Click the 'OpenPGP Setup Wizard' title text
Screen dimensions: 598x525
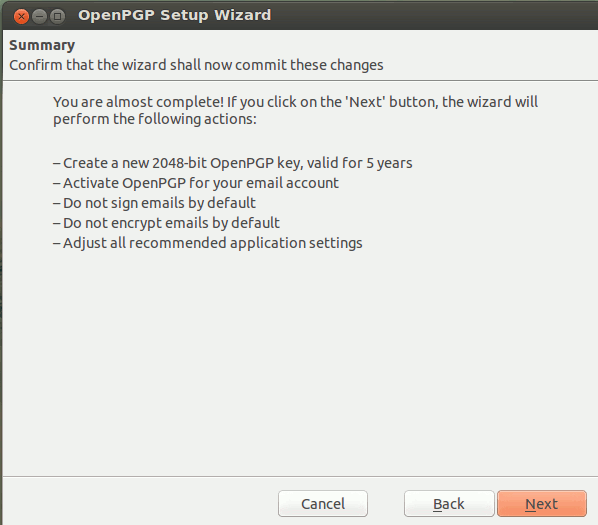[175, 15]
